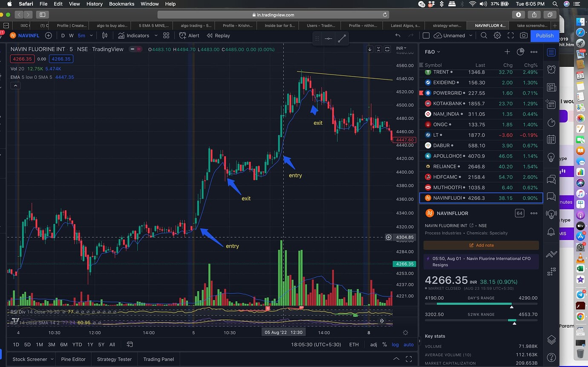588x367 pixels.
Task: Open Safari History menu
Action: pyautogui.click(x=94, y=4)
